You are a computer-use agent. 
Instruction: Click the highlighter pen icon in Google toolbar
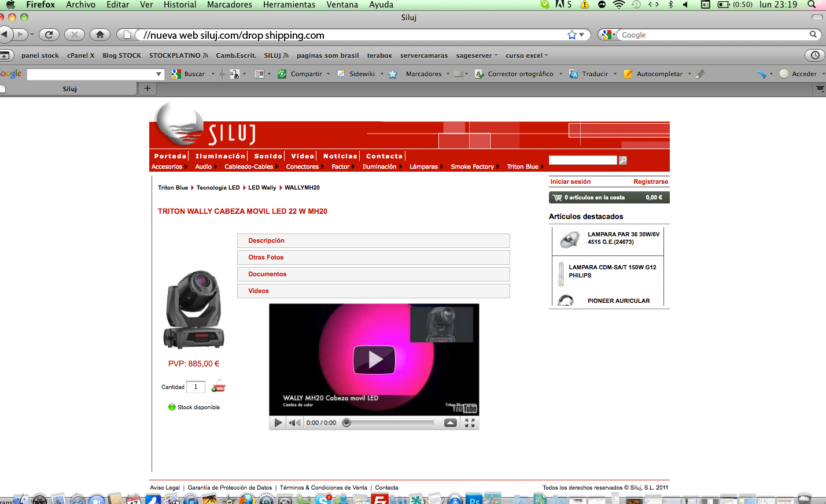[700, 74]
